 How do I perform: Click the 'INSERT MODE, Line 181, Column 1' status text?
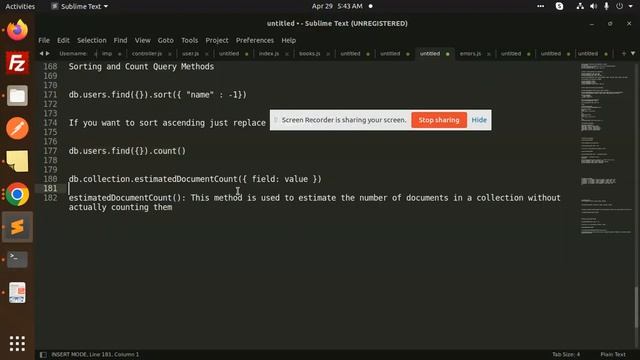pos(95,354)
